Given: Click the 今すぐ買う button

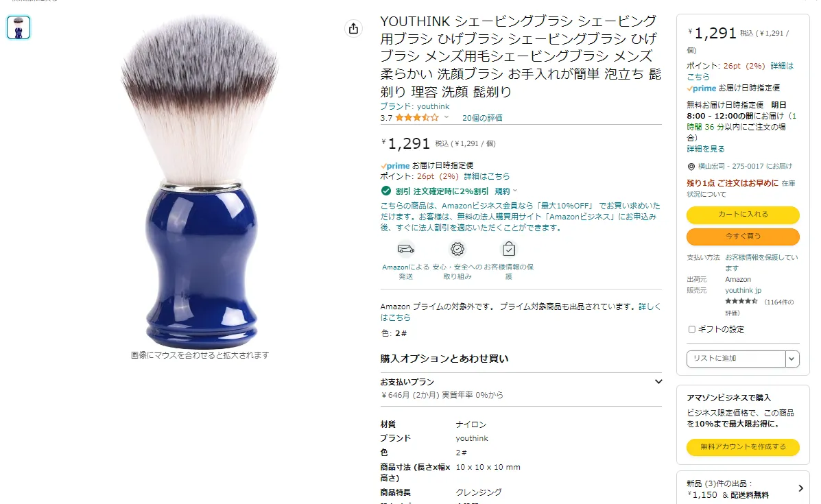Looking at the screenshot, I should point(742,237).
